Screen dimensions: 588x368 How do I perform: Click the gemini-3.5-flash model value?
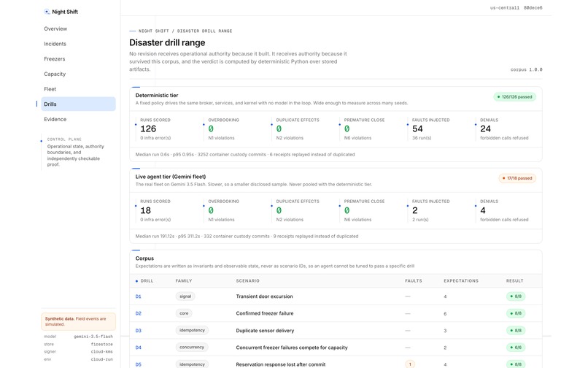[x=93, y=337]
